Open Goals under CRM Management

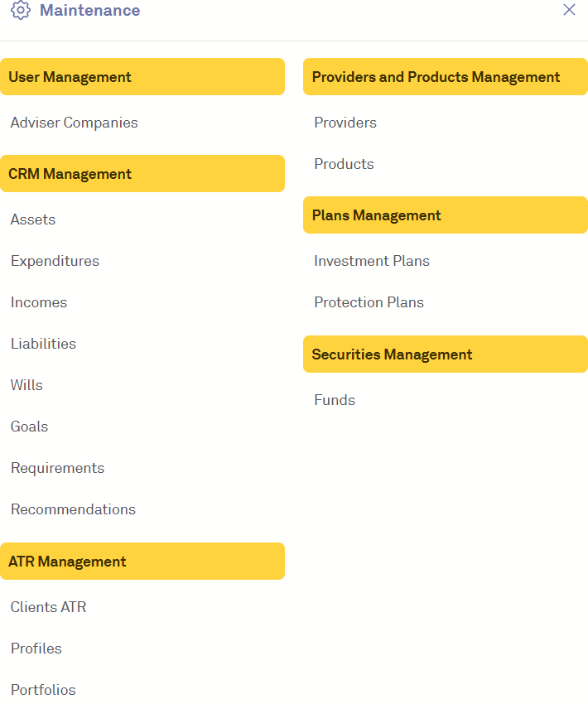[x=29, y=427]
